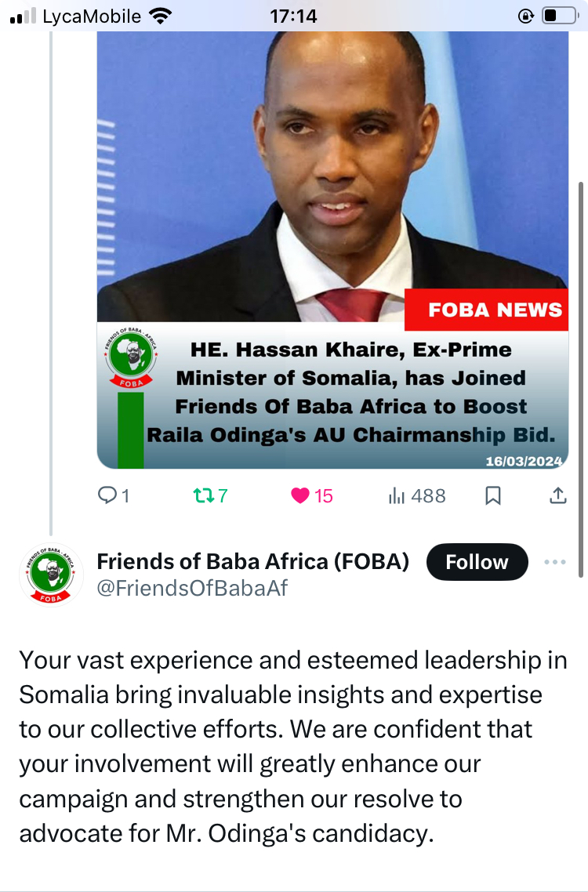Viewport: 588px width, 892px height.
Task: Bookmark the tweet with the bookmark icon
Action: pos(493,495)
